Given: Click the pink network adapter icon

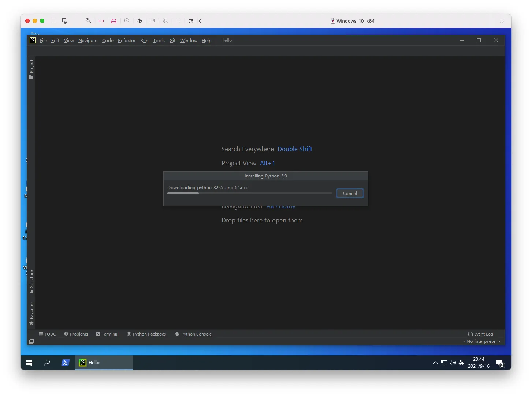Looking at the screenshot, I should click(x=101, y=21).
